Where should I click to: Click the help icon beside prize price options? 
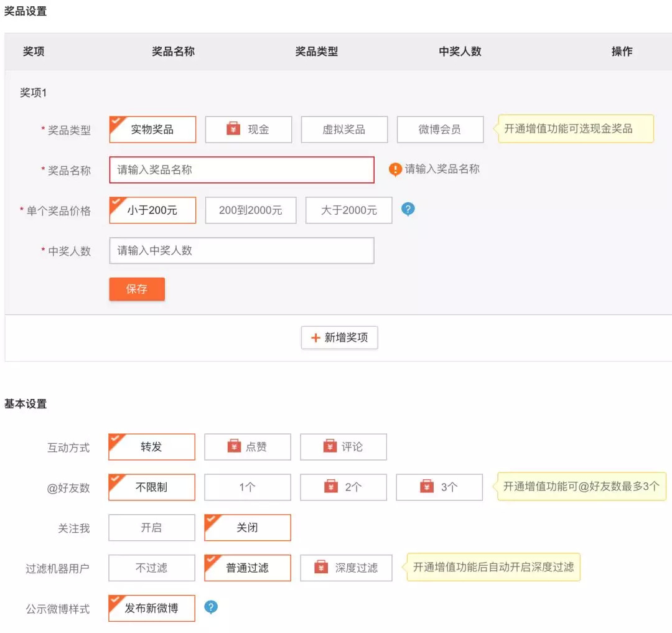pos(408,210)
